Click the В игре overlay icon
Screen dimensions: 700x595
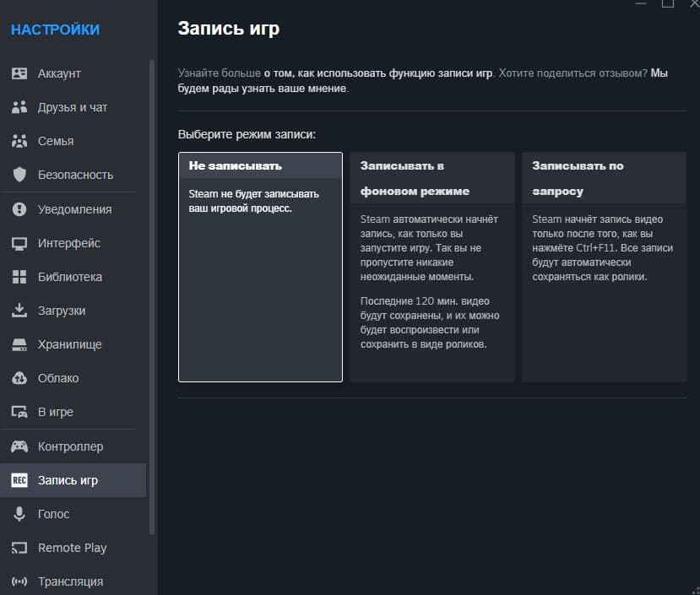pos(19,412)
